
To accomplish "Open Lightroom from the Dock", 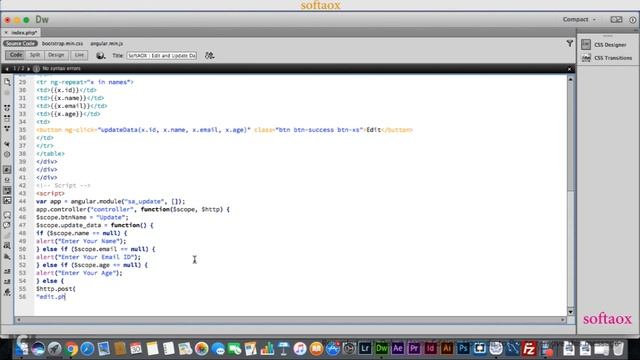I will tap(364, 349).
